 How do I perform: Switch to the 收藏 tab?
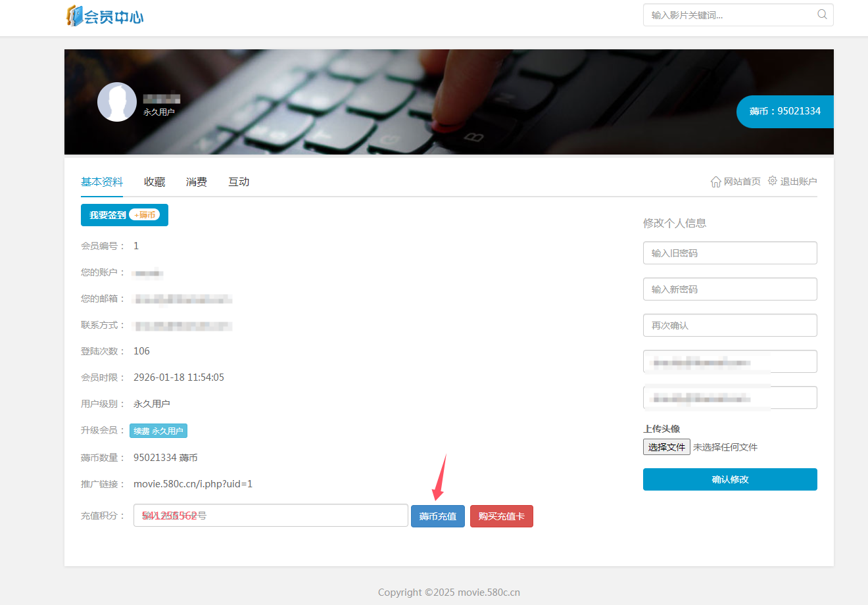pos(155,182)
